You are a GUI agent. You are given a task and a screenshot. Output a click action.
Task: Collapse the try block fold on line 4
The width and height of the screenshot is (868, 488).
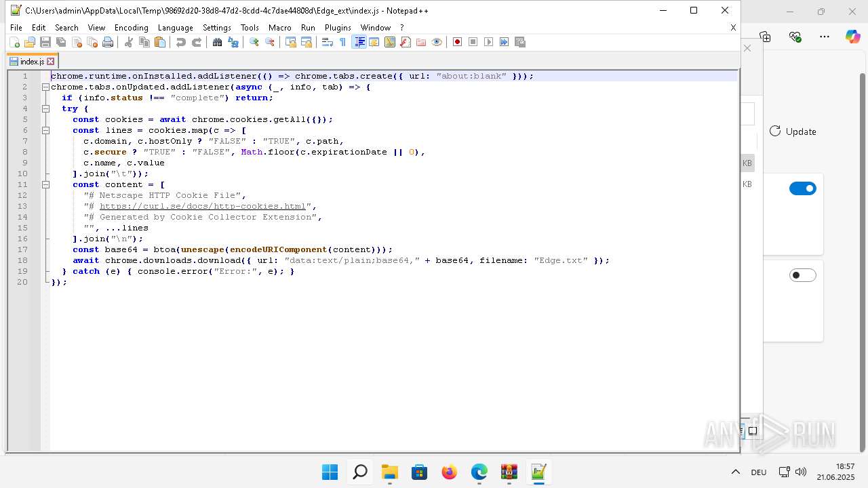[45, 108]
